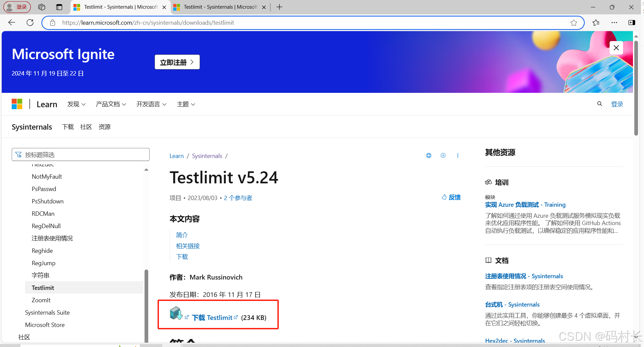Open the workspaces icon in title bar
Screen dimensions: 644x347
point(42,7)
